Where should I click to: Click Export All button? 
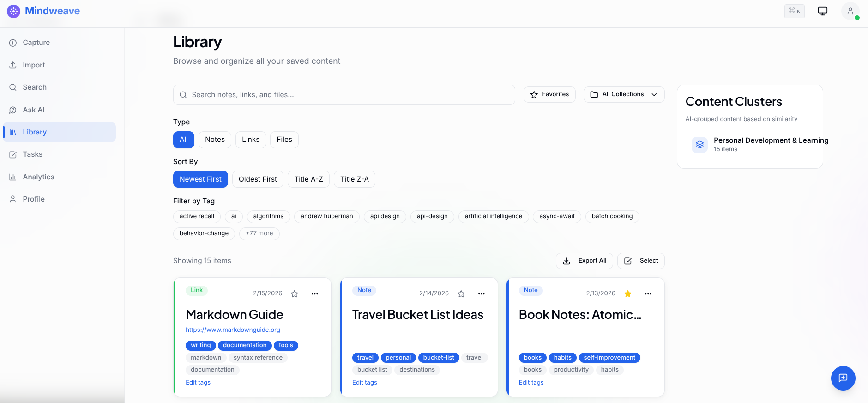click(585, 261)
